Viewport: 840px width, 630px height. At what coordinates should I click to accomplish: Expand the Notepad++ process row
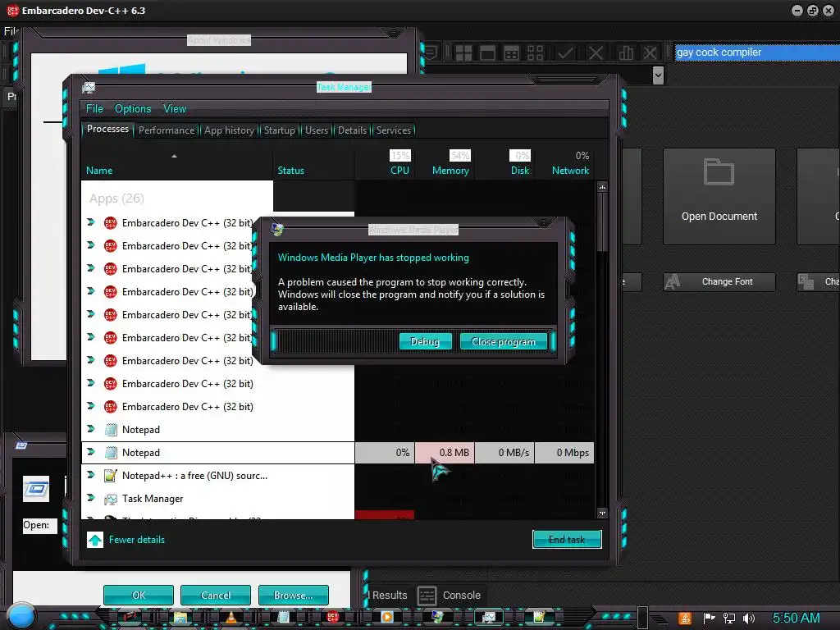point(91,475)
